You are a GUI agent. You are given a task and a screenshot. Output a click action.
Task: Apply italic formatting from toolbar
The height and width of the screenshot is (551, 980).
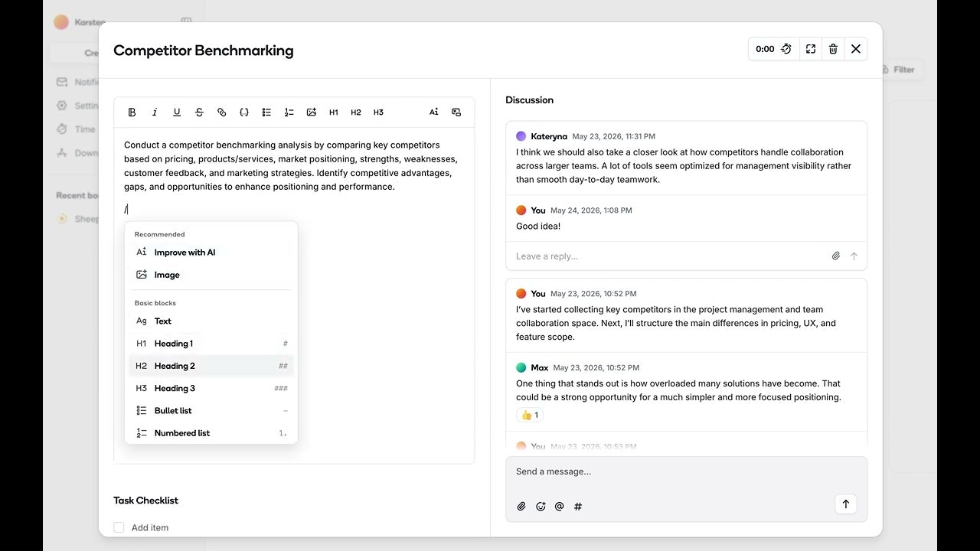(x=154, y=112)
